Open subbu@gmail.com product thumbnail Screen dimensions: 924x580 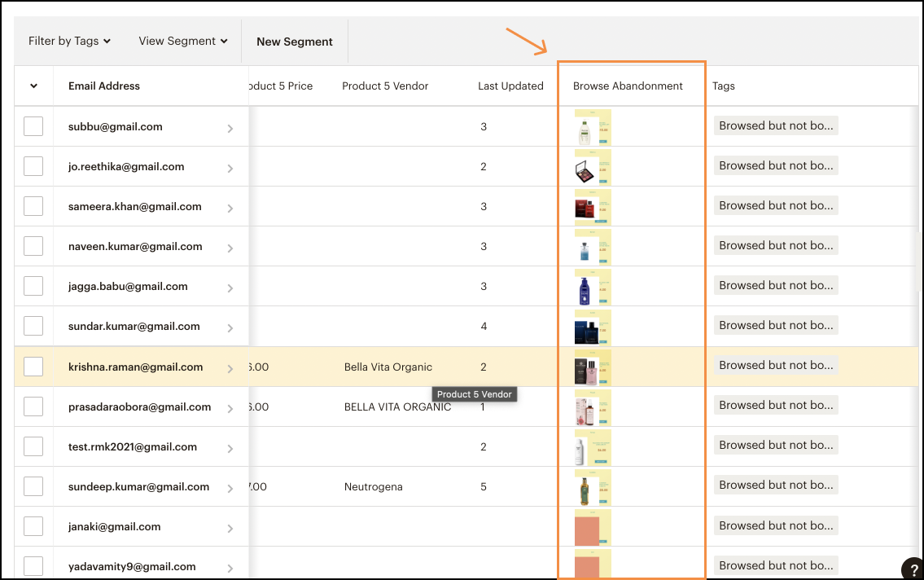coord(593,127)
